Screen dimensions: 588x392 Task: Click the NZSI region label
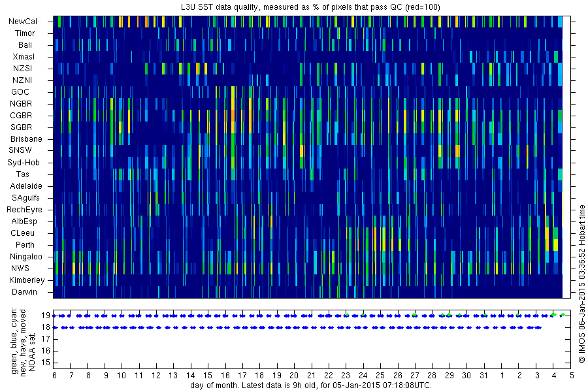point(22,68)
